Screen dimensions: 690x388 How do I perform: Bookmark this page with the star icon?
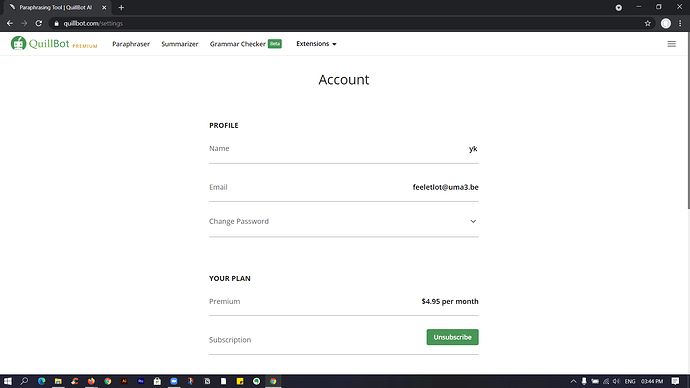point(647,23)
